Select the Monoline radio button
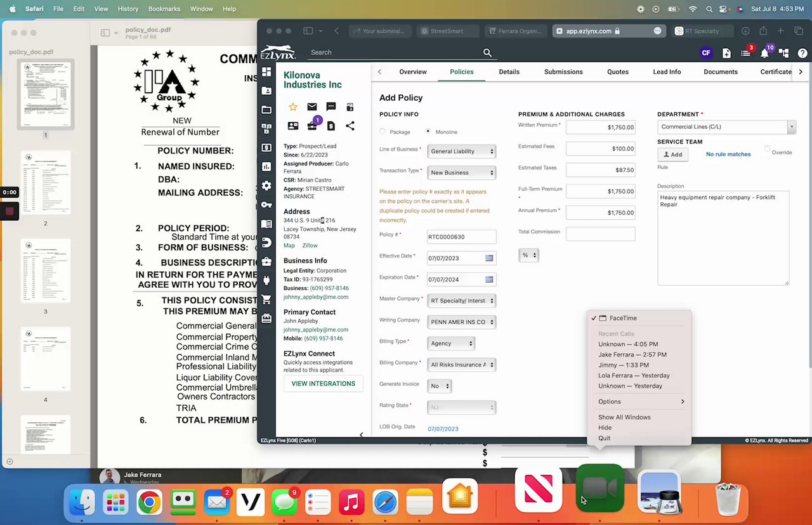 pos(428,132)
